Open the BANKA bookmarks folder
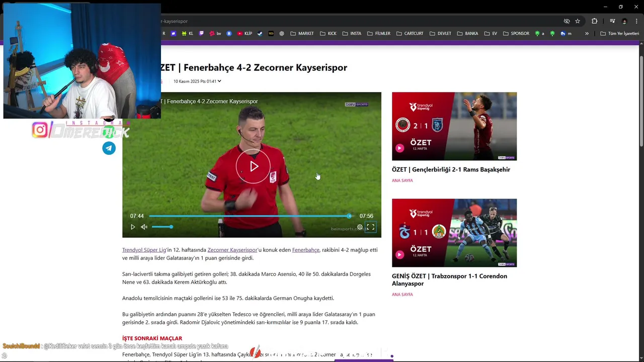 click(x=467, y=34)
